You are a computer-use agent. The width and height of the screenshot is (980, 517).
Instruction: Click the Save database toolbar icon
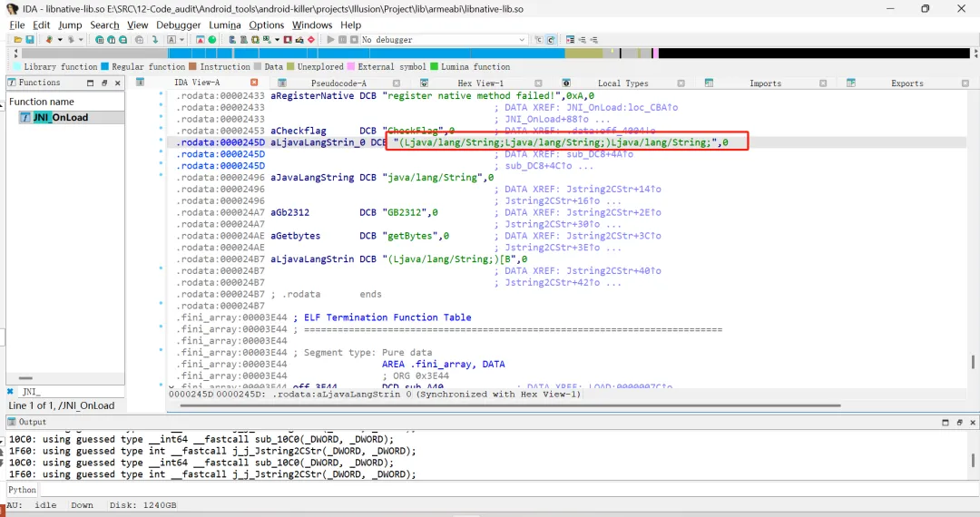(29, 39)
